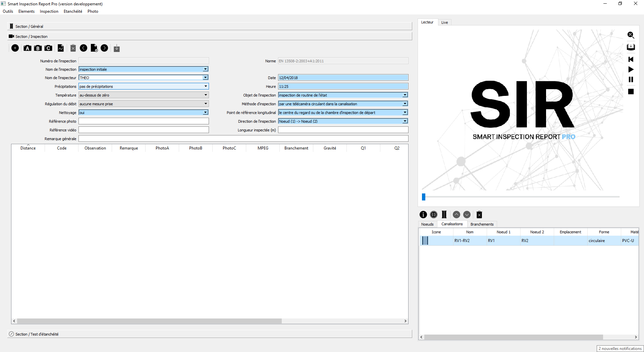Image resolution: width=644 pixels, height=352 pixels.
Task: Open Régulation du débit dropdown
Action: (x=205, y=104)
